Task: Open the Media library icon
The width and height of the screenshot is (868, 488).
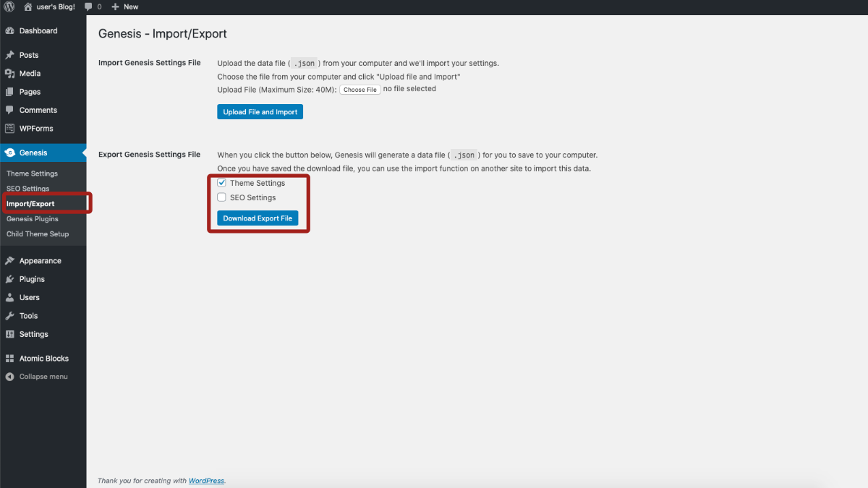Action: tap(12, 73)
